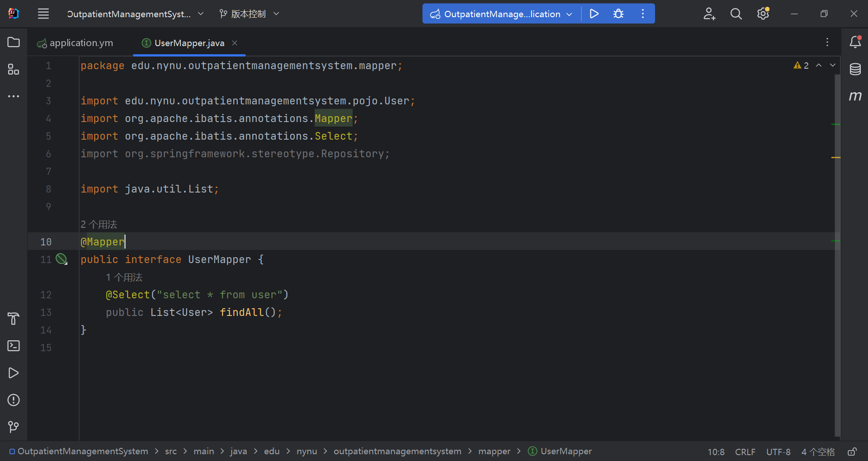868x461 pixels.
Task: Click edu in the breadcrumb path
Action: point(272,451)
